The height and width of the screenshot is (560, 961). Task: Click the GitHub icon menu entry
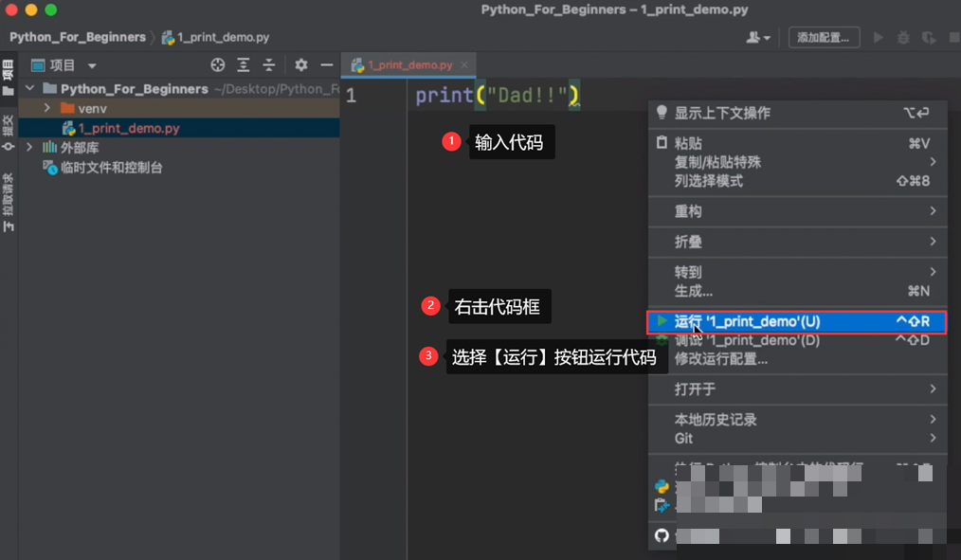[x=662, y=535]
